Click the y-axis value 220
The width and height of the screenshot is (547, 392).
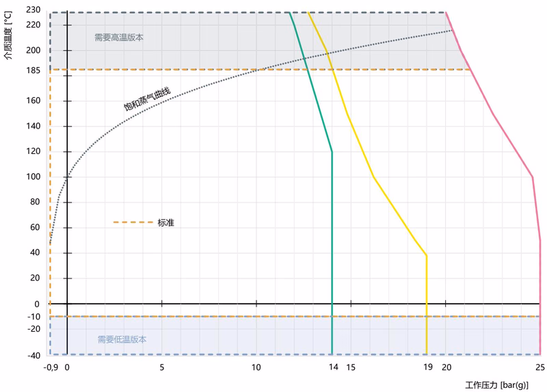point(33,25)
